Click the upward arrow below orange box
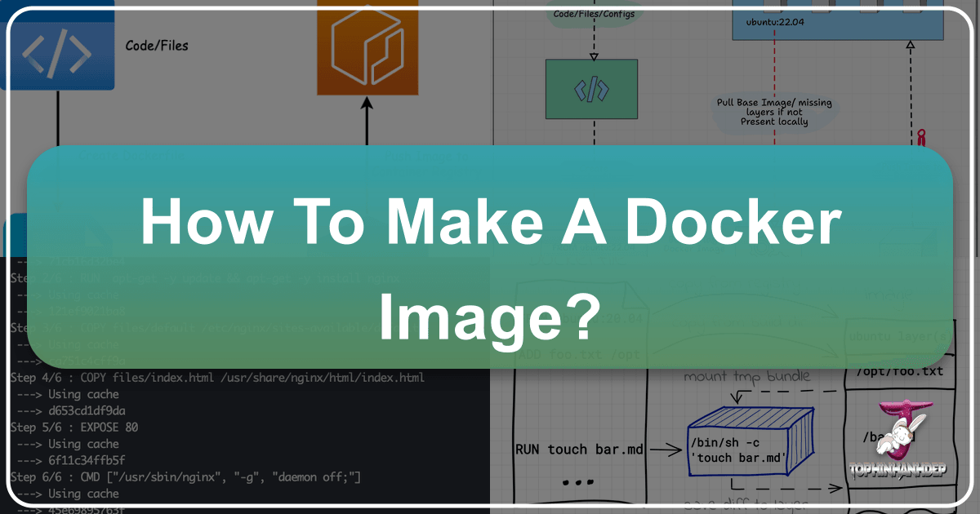The height and width of the screenshot is (514, 980). tap(367, 124)
